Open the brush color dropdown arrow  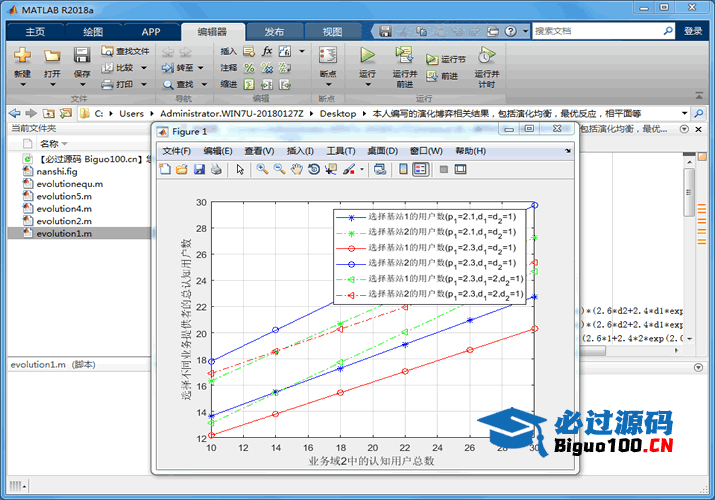click(362, 170)
